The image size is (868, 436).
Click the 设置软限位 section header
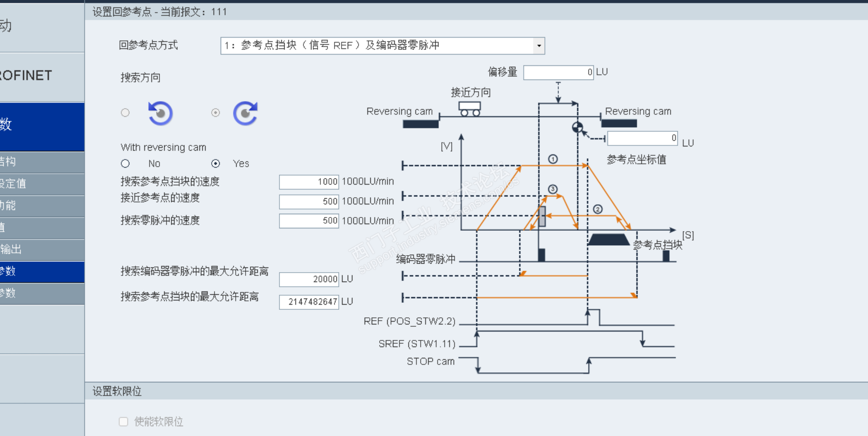pyautogui.click(x=476, y=391)
